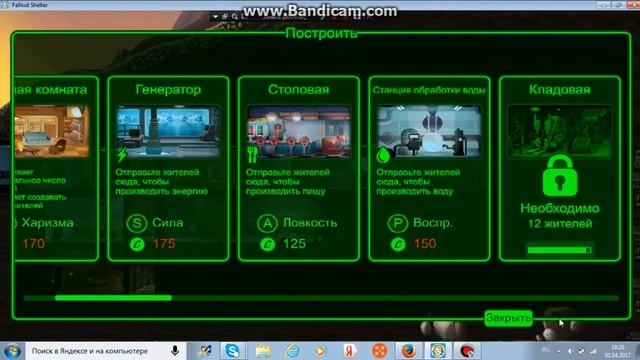The width and height of the screenshot is (640, 360).
Task: Click the Необходимо 12 жителей text
Action: tap(560, 216)
